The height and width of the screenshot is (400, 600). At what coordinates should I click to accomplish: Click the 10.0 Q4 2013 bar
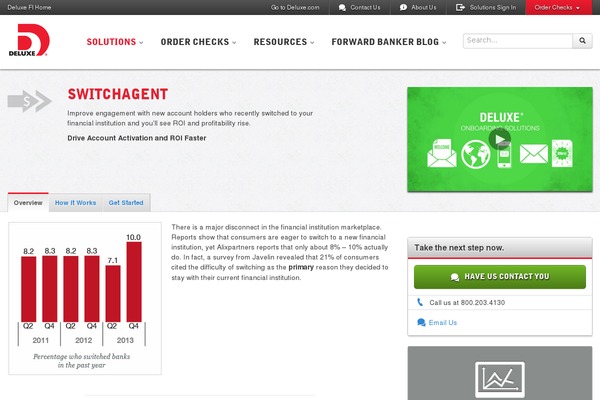(x=134, y=281)
